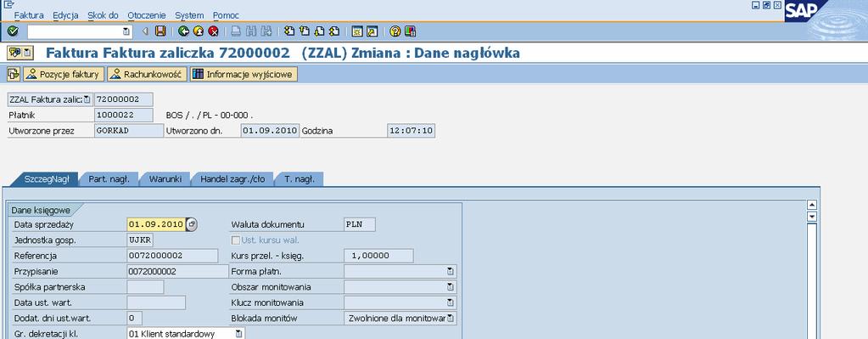Click the Dodat. dni ust.wart. field

pyautogui.click(x=135, y=318)
